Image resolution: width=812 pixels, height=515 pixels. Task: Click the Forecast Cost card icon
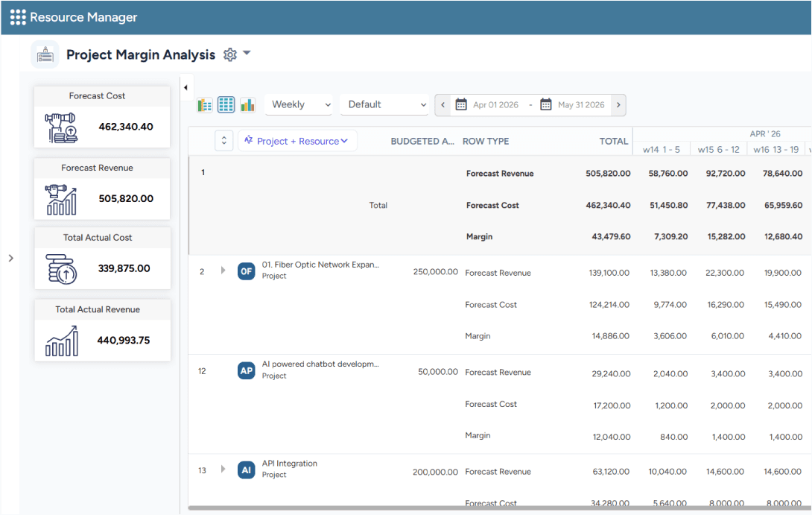62,127
